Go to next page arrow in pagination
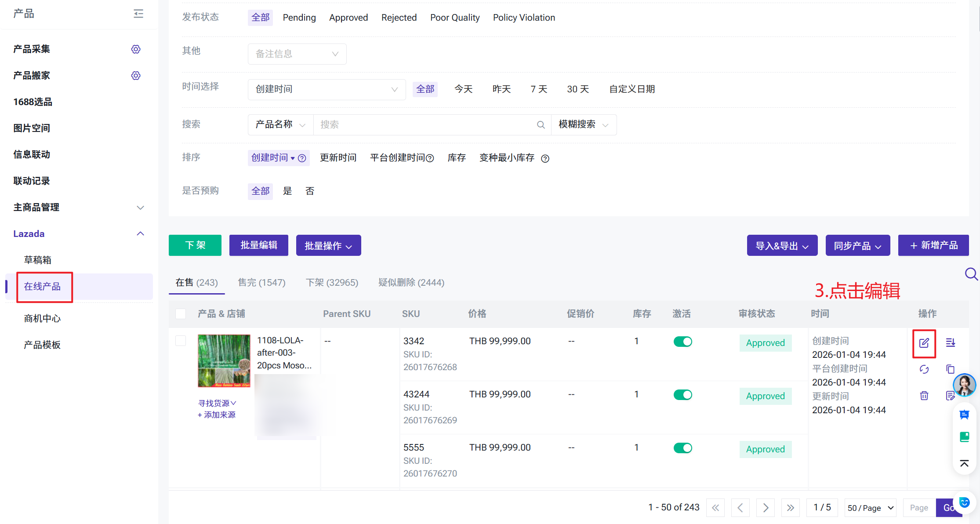 coord(766,508)
